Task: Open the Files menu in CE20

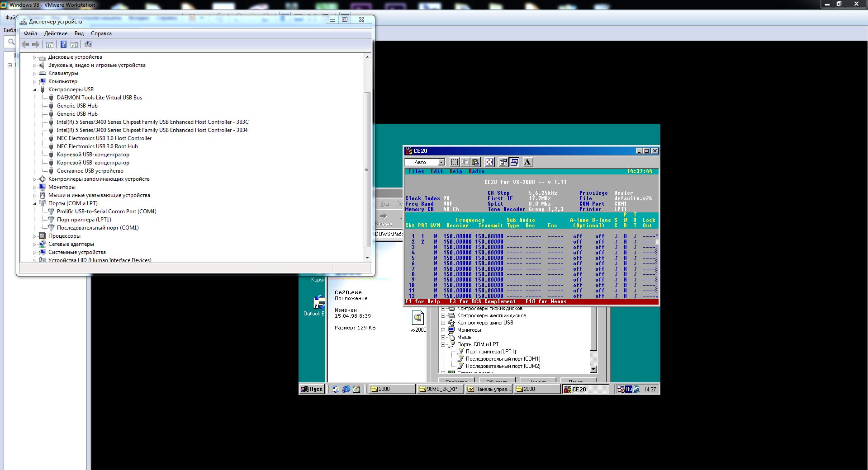Action: pyautogui.click(x=416, y=172)
